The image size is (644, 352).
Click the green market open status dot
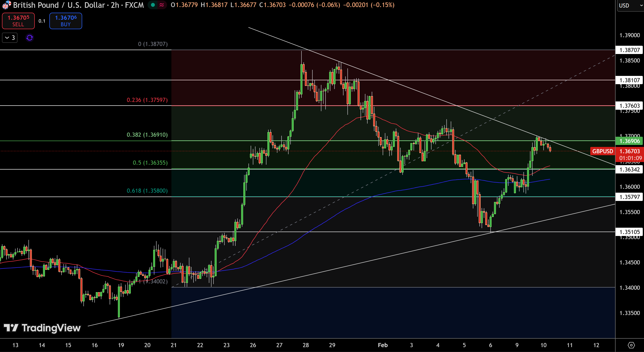click(x=153, y=5)
